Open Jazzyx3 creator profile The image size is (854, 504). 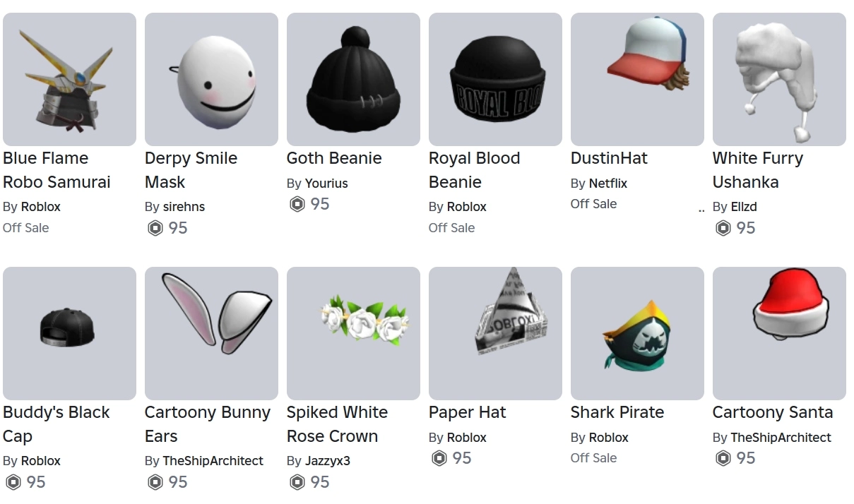point(327,461)
